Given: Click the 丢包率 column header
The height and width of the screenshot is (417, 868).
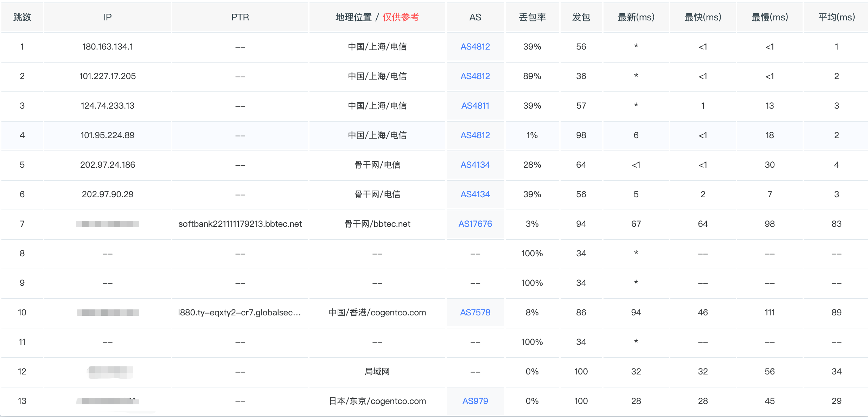Looking at the screenshot, I should click(532, 17).
